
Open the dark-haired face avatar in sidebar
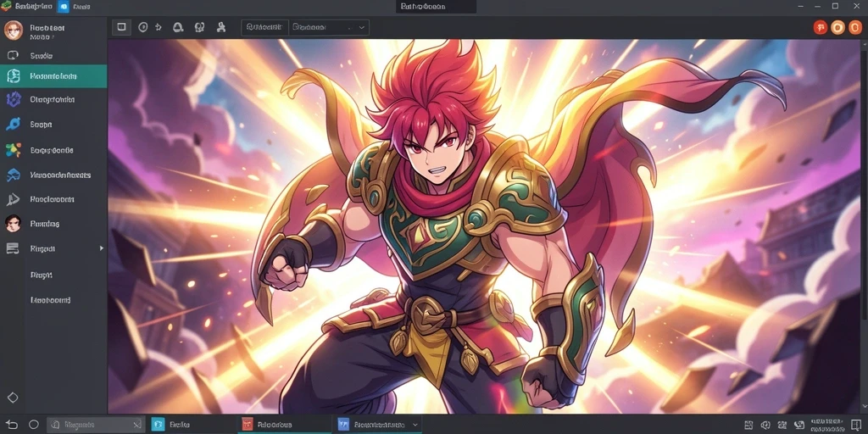14,224
